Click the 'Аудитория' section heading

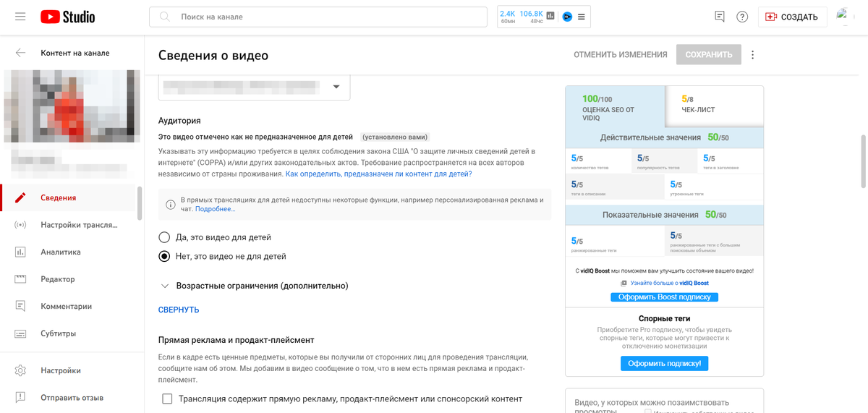coord(179,121)
